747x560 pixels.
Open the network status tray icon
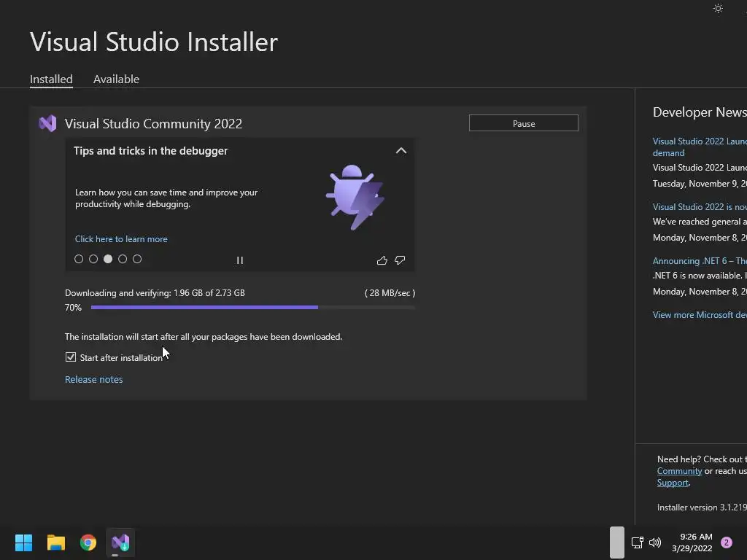pos(637,542)
